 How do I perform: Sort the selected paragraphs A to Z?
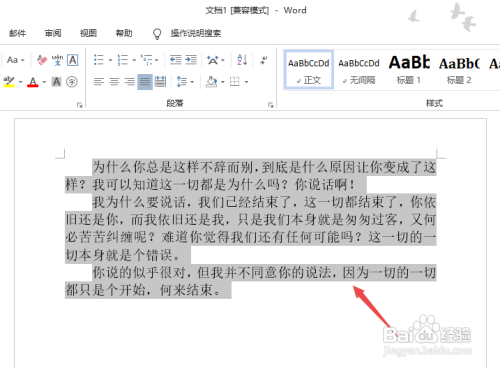(242, 60)
